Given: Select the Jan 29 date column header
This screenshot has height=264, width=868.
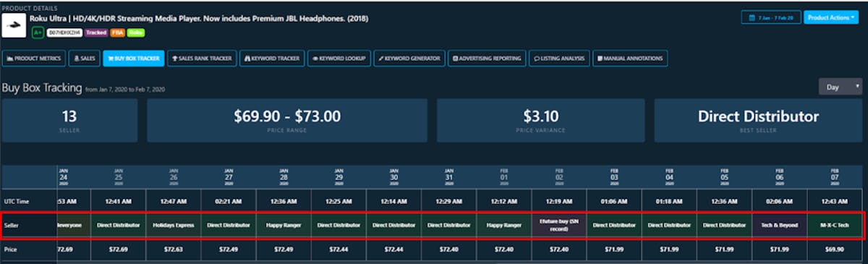Looking at the screenshot, I should 339,177.
